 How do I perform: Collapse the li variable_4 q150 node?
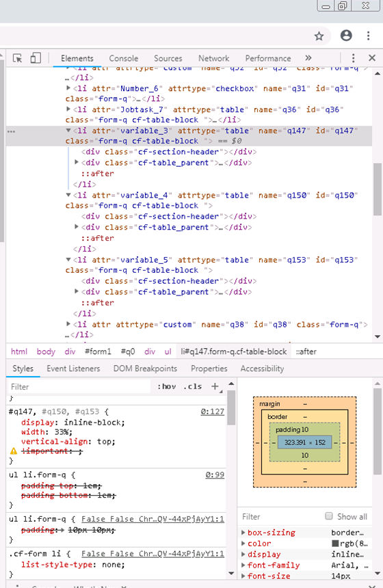click(x=68, y=195)
